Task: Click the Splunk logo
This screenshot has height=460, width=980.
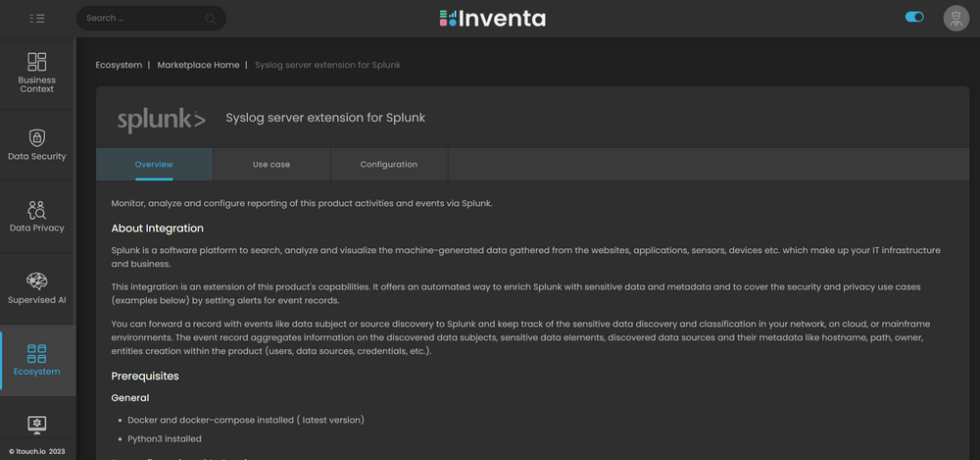Action: (162, 119)
